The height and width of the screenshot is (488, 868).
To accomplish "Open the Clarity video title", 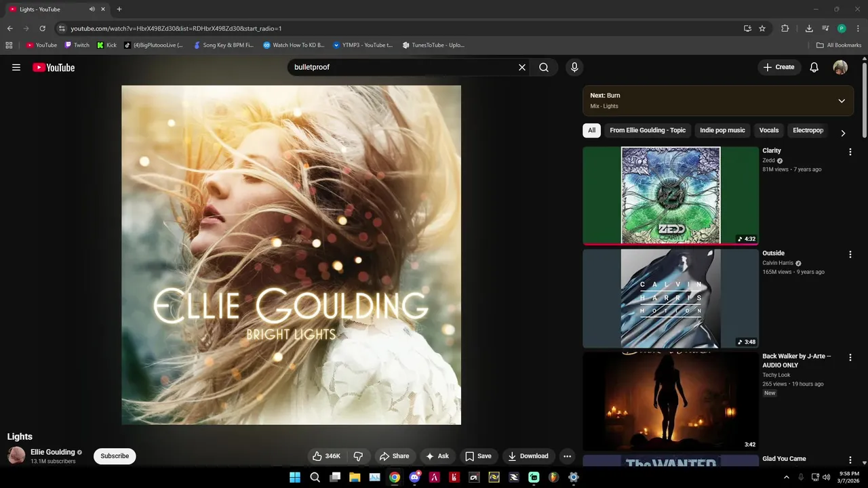I will coord(772,150).
